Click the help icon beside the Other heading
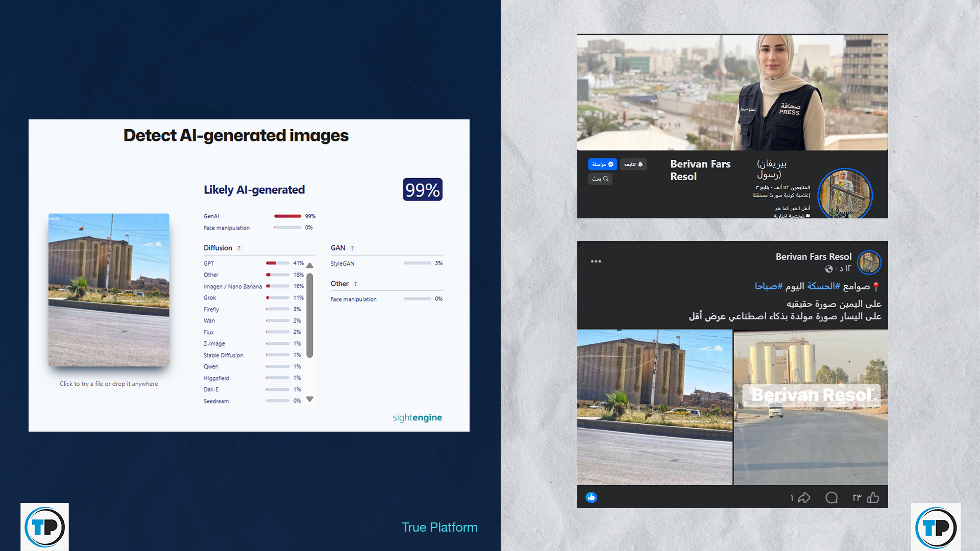 pyautogui.click(x=356, y=284)
